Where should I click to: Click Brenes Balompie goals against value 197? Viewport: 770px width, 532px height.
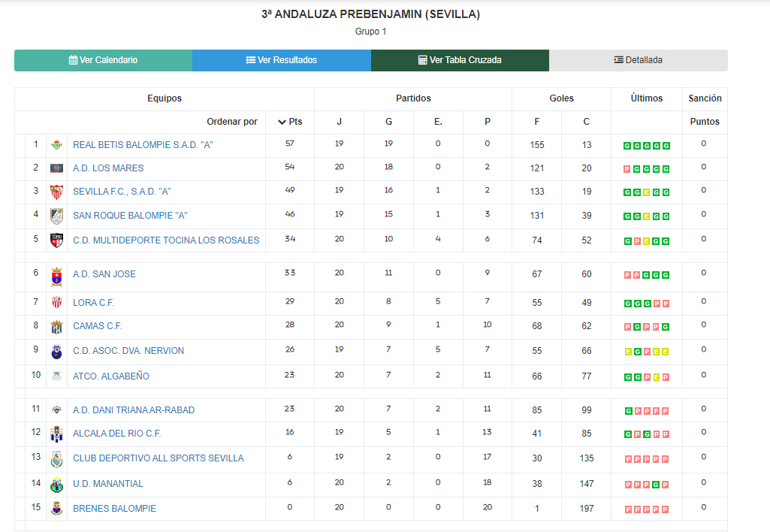coord(587,509)
